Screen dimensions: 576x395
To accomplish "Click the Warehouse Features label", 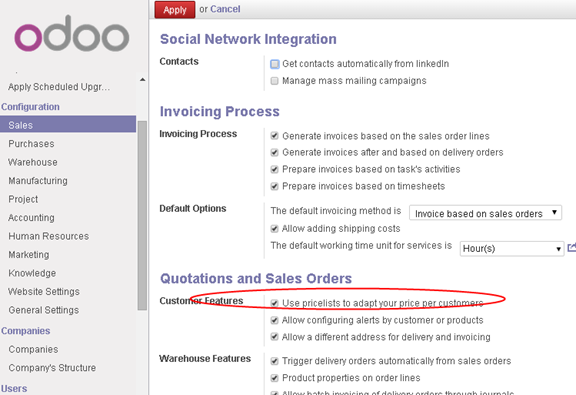I will point(205,358).
